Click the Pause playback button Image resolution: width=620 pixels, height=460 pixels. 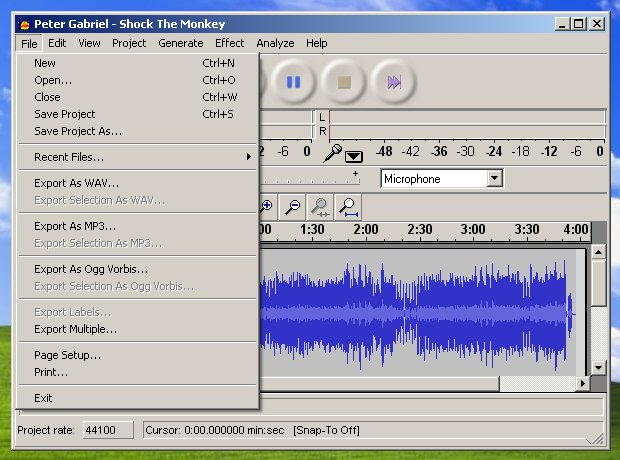click(293, 82)
